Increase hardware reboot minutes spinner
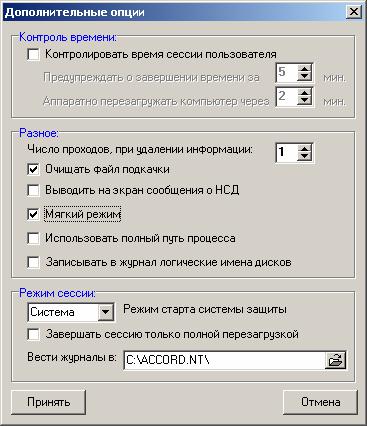367x426 pixels. pos(304,92)
